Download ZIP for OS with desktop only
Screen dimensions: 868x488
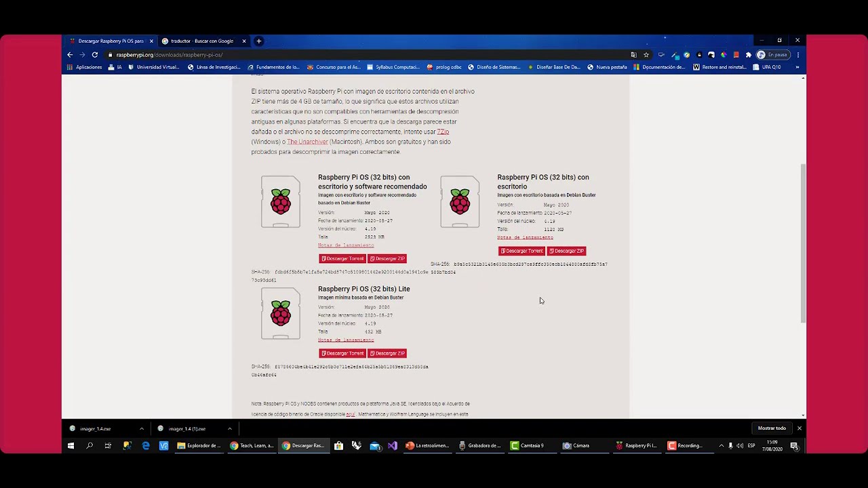pos(567,251)
